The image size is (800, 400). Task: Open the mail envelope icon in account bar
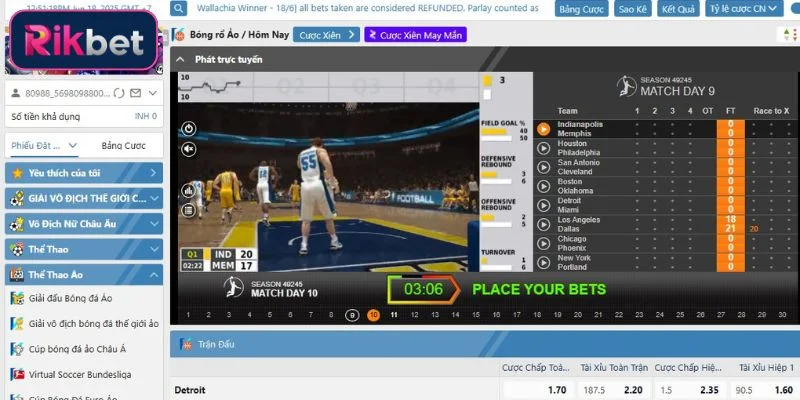coord(134,93)
